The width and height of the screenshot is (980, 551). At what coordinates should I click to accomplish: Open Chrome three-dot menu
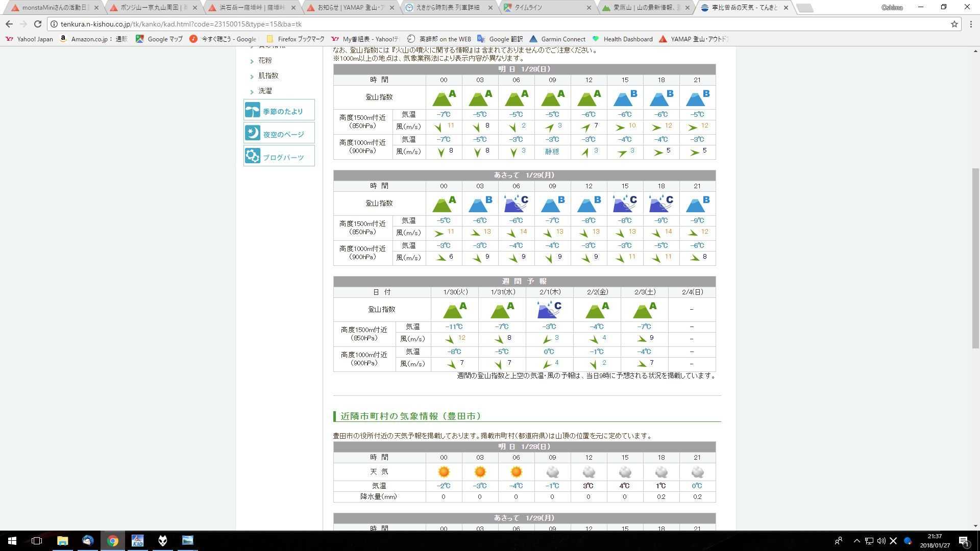pyautogui.click(x=971, y=24)
